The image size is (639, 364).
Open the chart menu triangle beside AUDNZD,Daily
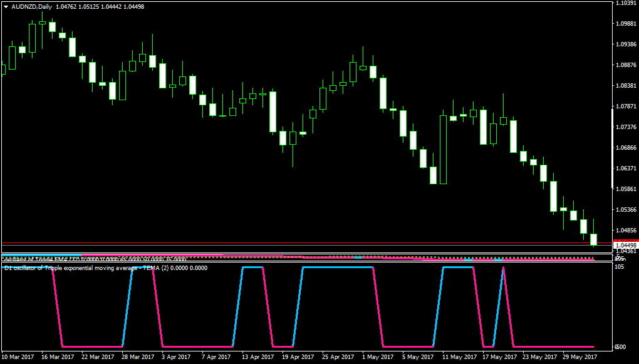pos(6,7)
